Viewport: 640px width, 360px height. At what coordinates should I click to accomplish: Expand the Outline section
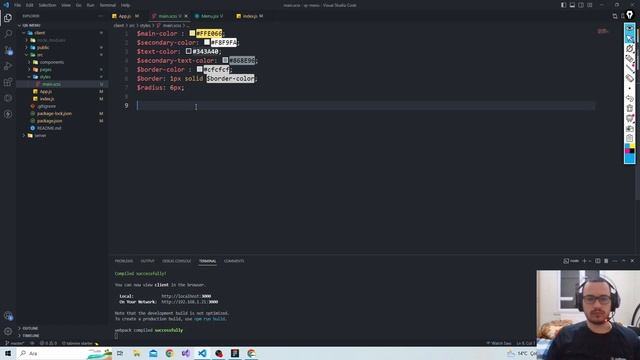coord(30,328)
